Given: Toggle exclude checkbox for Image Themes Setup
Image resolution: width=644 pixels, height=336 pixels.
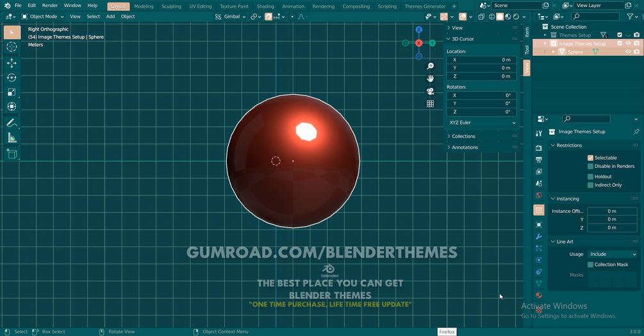Looking at the screenshot, I should [x=620, y=43].
